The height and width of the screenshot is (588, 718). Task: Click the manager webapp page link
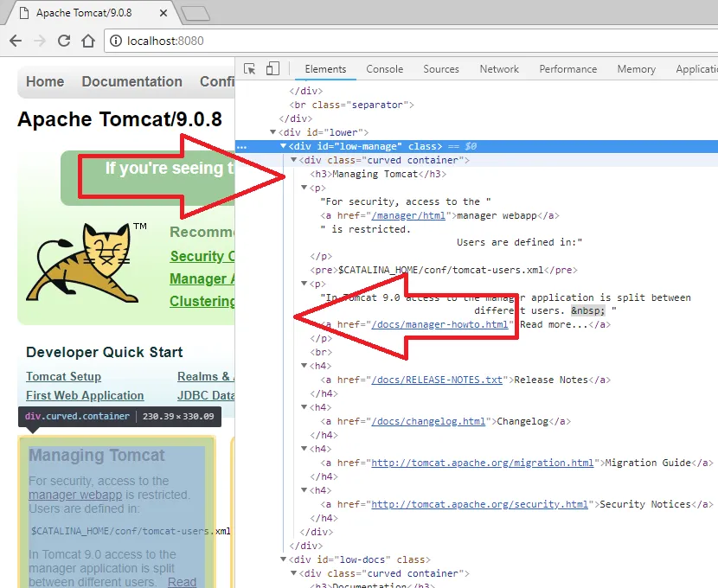click(75, 495)
